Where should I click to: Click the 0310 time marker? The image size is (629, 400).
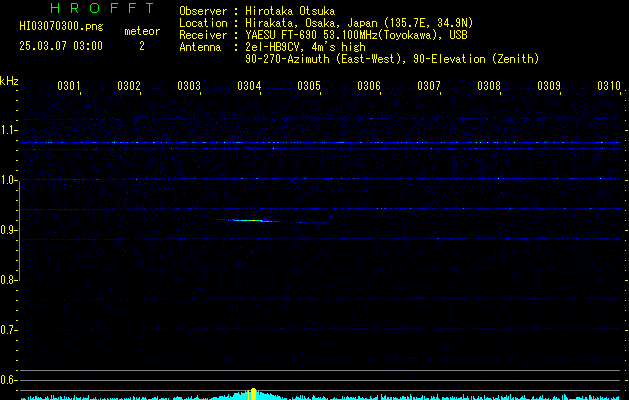pyautogui.click(x=609, y=86)
